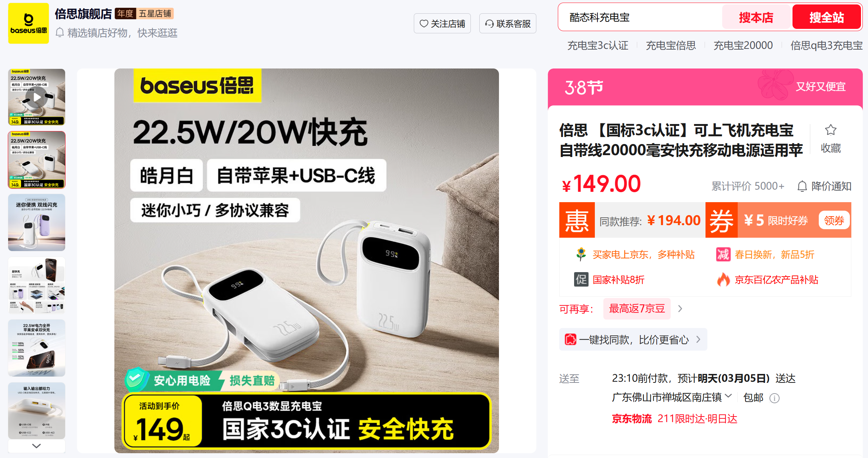Click the 京东百亿农产品补贴 flame icon
The width and height of the screenshot is (868, 458).
click(723, 280)
